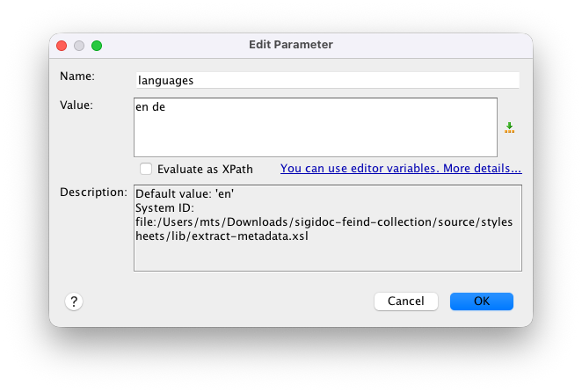The width and height of the screenshot is (582, 392).
Task: Click the insert editor variables icon
Action: coord(509,127)
